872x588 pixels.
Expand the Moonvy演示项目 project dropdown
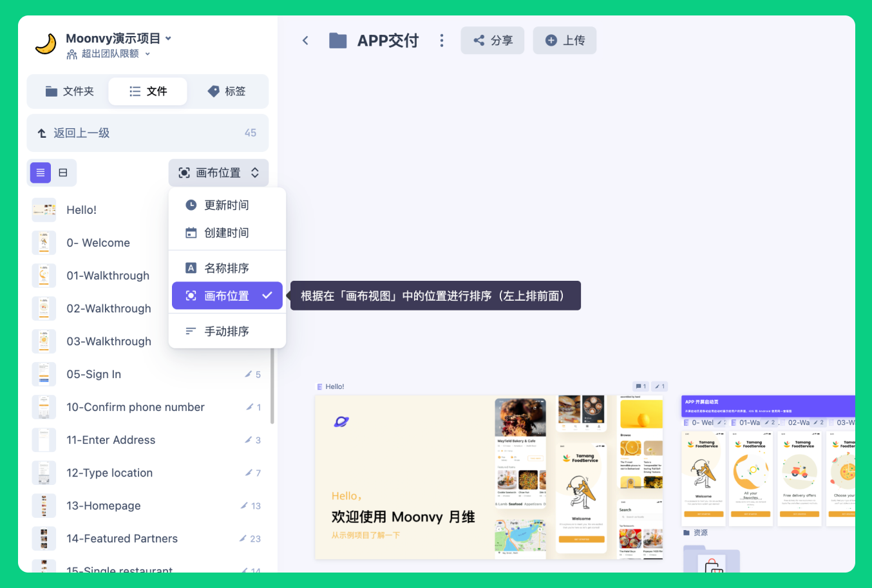pos(168,39)
